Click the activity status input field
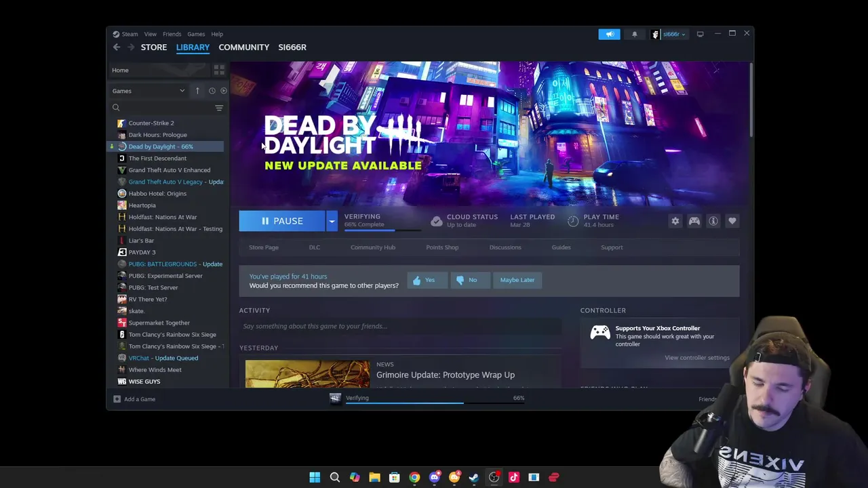This screenshot has height=488, width=868. pyautogui.click(x=400, y=326)
